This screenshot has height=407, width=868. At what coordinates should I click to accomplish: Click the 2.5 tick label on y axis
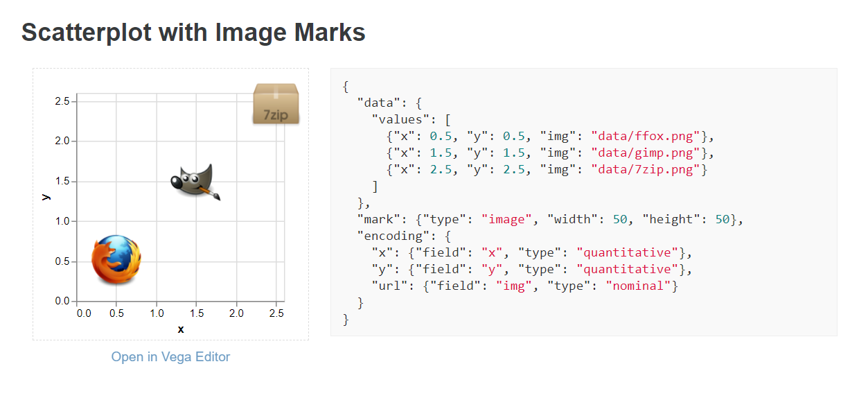pyautogui.click(x=61, y=101)
